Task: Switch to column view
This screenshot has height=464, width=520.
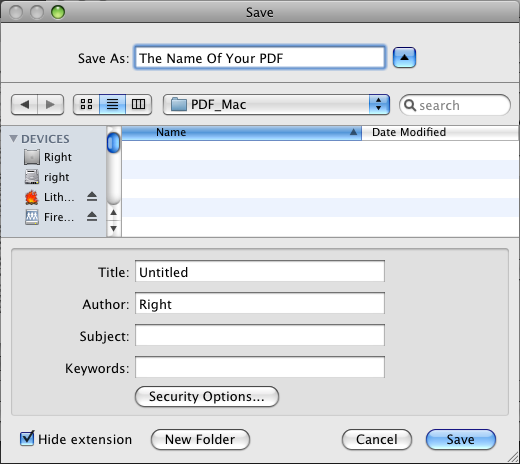Action: tap(138, 105)
